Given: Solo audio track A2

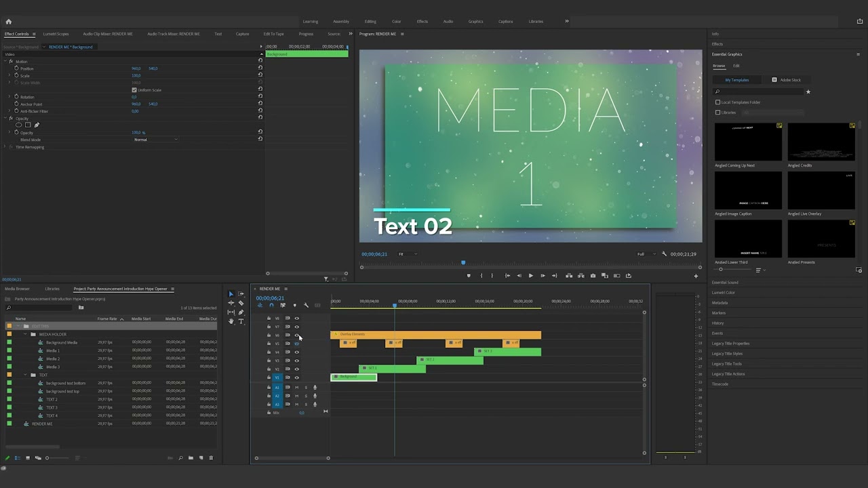Looking at the screenshot, I should [x=306, y=396].
